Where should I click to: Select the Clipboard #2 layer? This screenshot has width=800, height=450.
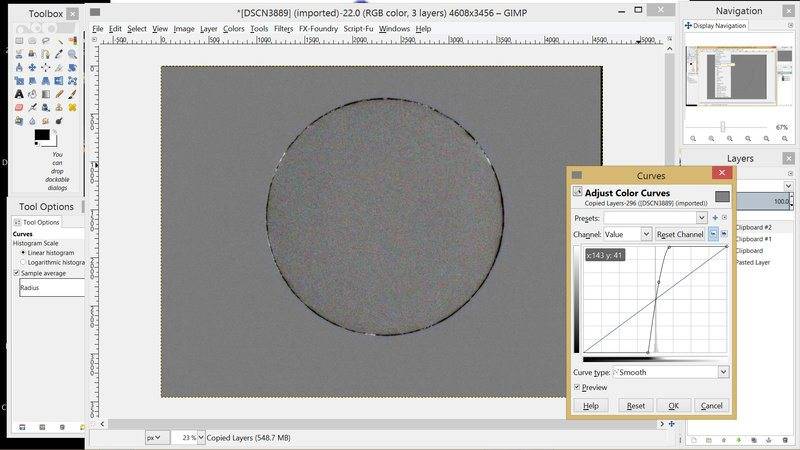[753, 227]
